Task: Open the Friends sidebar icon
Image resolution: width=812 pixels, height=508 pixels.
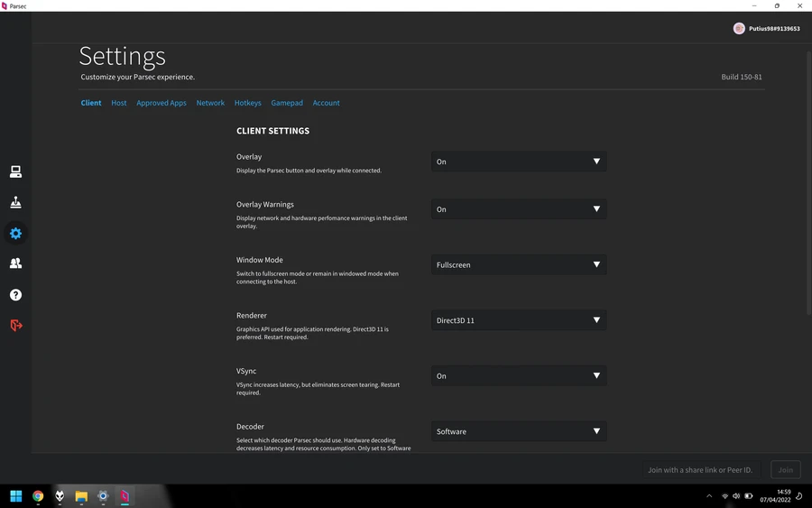Action: 15,263
